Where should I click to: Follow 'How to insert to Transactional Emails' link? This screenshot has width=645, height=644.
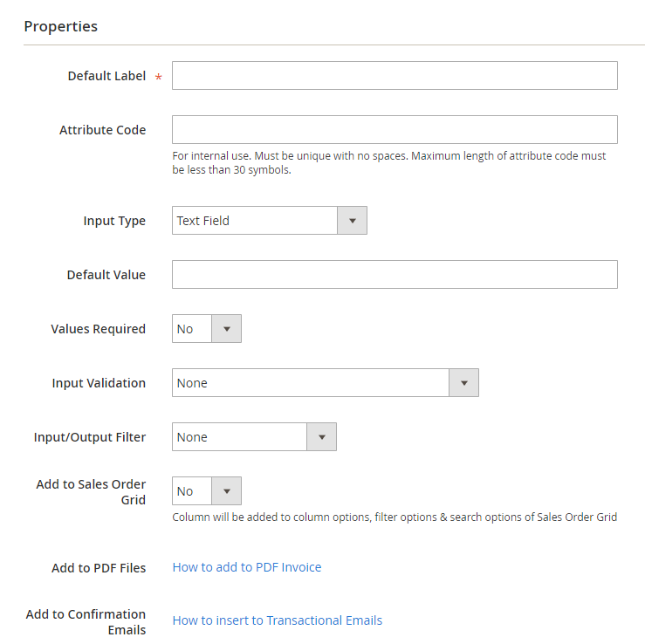click(278, 620)
